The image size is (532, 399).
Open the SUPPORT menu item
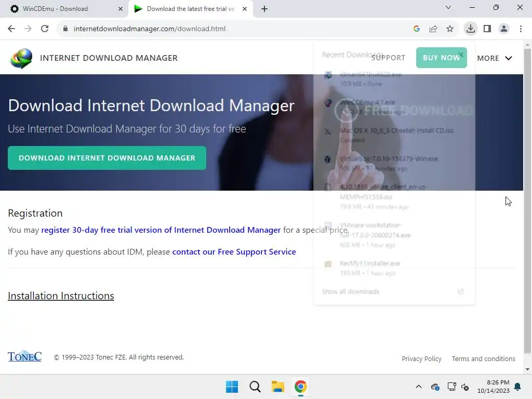388,58
